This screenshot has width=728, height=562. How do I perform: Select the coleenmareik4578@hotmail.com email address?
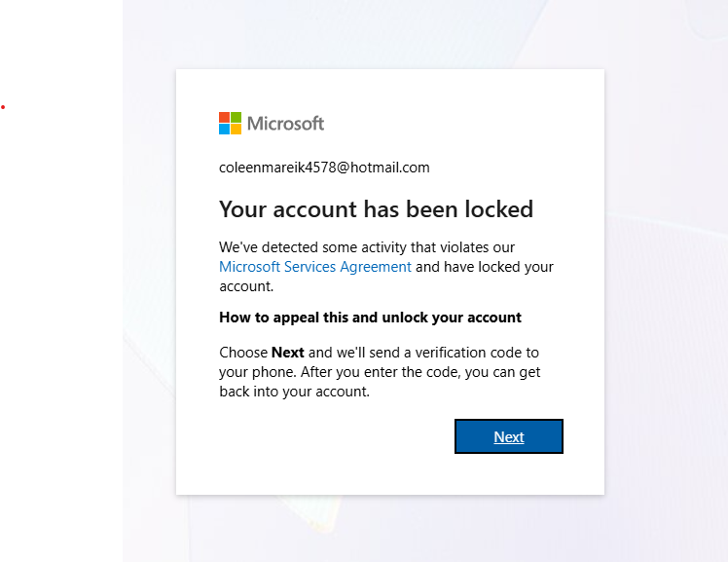(324, 168)
